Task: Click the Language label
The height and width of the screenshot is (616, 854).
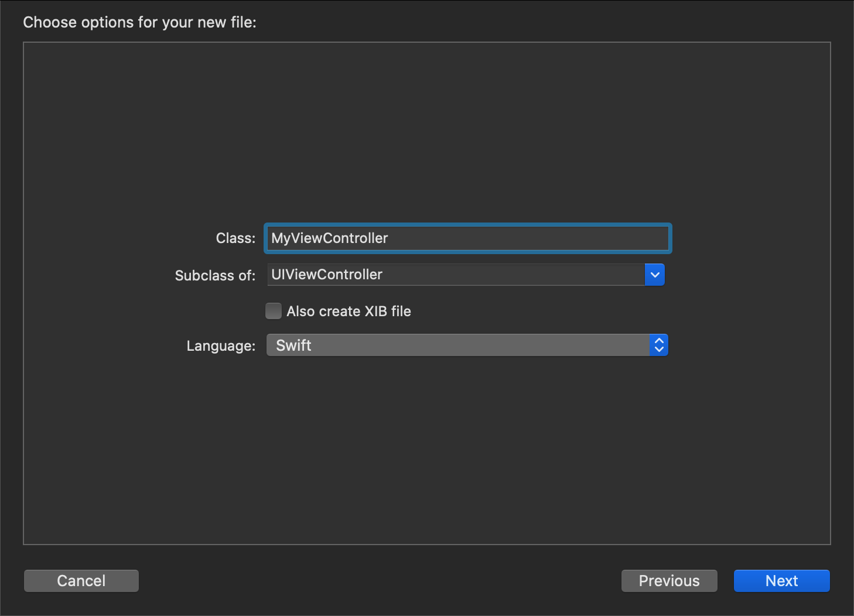Action: 220,345
